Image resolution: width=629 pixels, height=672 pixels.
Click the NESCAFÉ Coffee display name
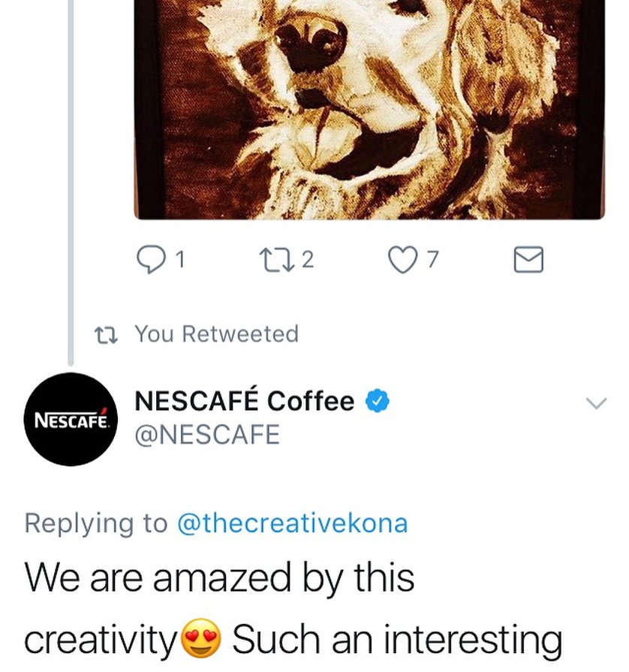tap(243, 402)
